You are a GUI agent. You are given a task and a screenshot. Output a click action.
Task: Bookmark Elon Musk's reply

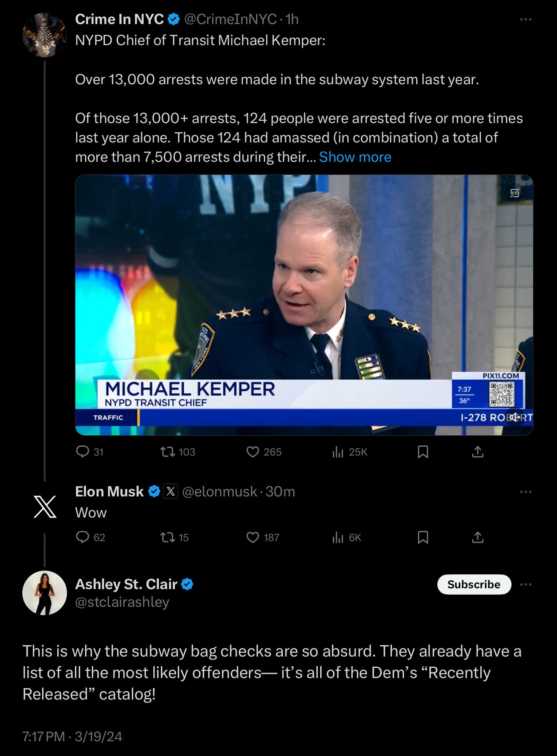[423, 537]
